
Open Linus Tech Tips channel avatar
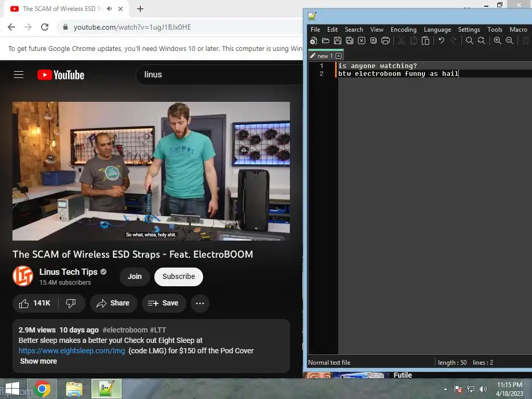click(23, 276)
